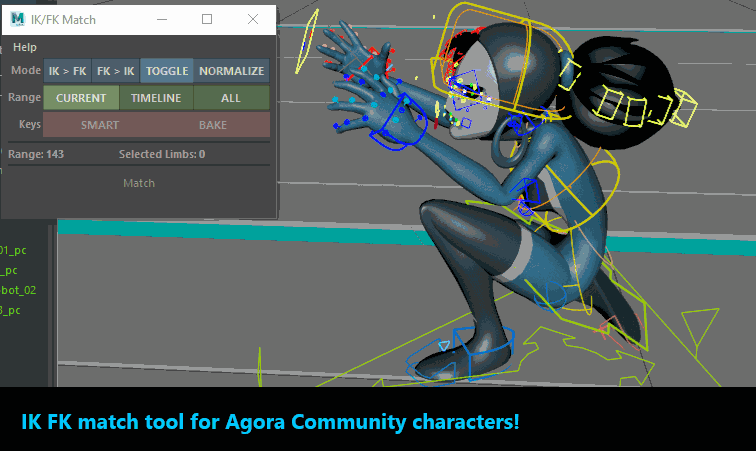Pick SMART keys option
The height and width of the screenshot is (451, 756).
click(100, 125)
